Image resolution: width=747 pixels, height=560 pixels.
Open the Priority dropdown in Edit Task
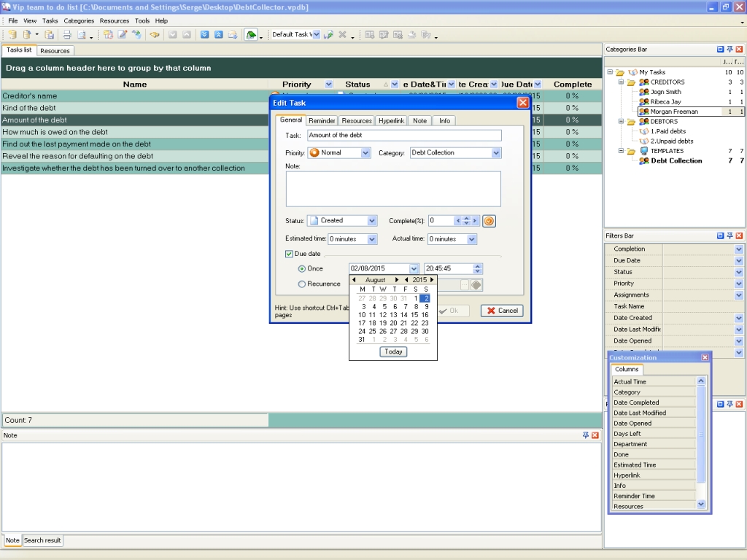(x=365, y=153)
